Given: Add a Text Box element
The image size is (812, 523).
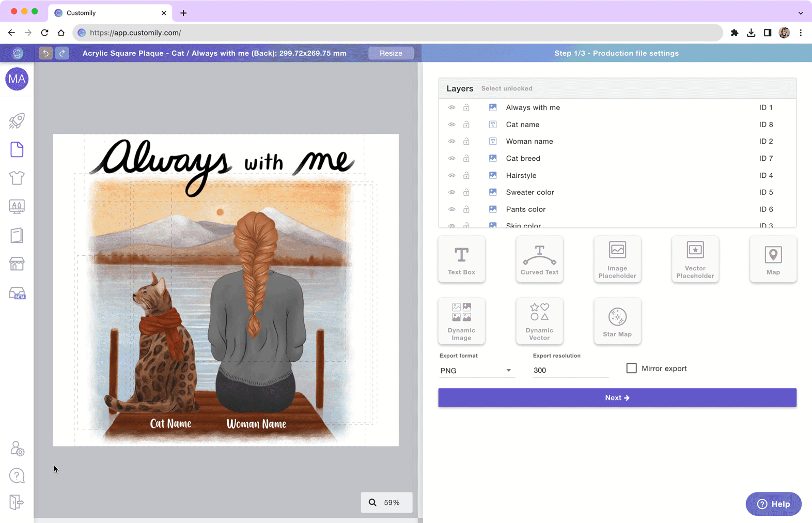Looking at the screenshot, I should pyautogui.click(x=461, y=259).
